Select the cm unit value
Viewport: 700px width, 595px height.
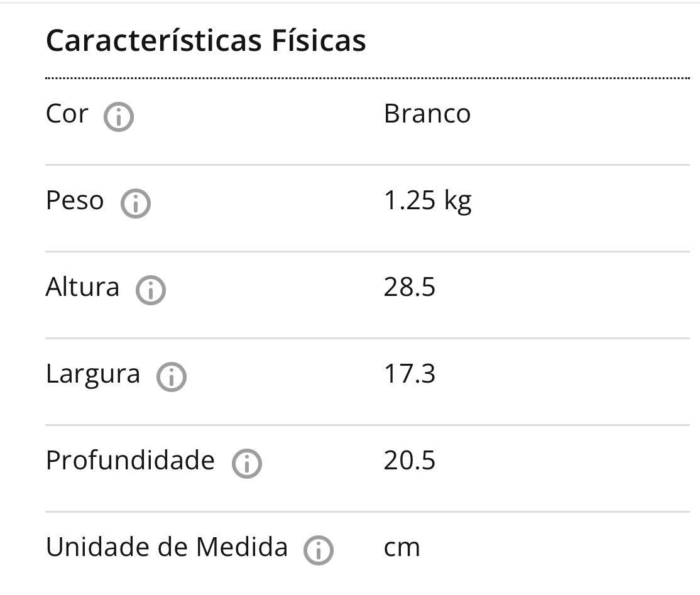(x=402, y=548)
